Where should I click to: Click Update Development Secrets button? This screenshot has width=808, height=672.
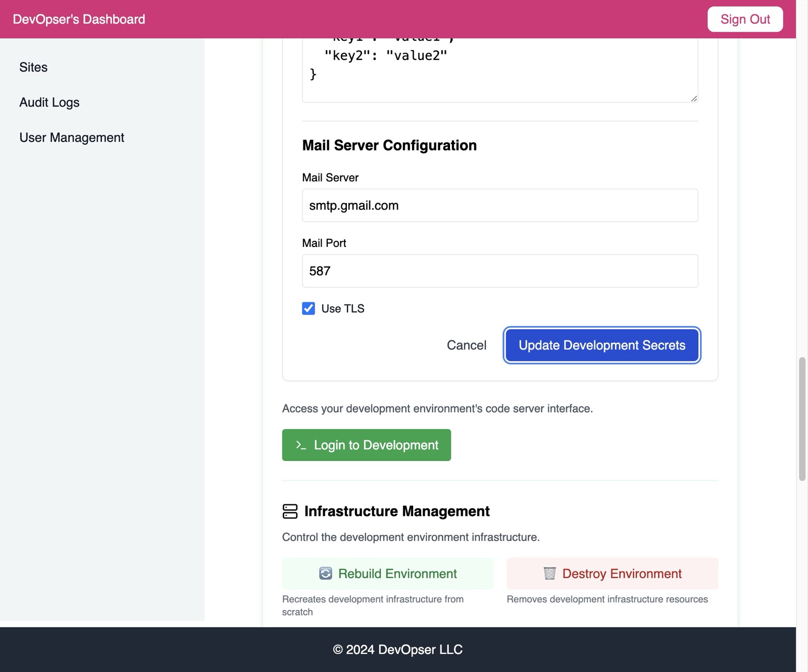click(x=602, y=345)
